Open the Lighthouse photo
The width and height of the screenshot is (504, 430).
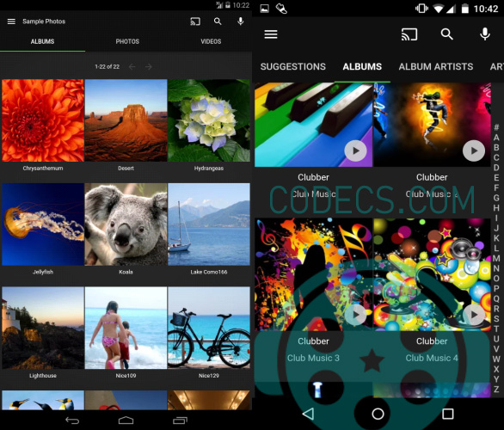pyautogui.click(x=43, y=328)
